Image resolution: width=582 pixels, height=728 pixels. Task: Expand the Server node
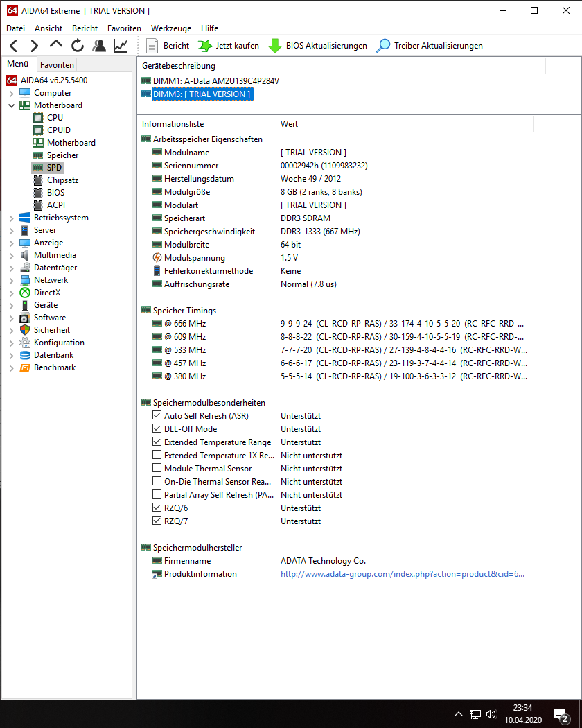12,230
